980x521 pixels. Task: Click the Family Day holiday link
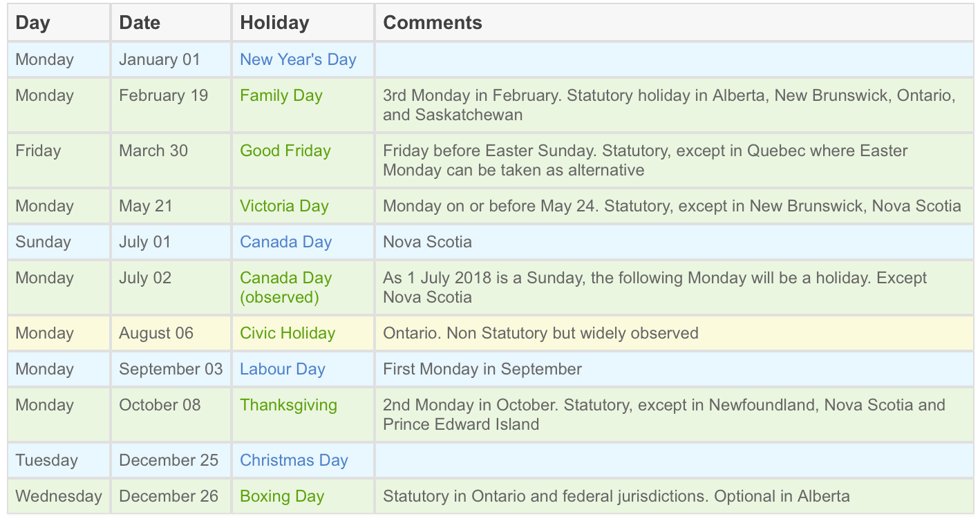point(281,95)
